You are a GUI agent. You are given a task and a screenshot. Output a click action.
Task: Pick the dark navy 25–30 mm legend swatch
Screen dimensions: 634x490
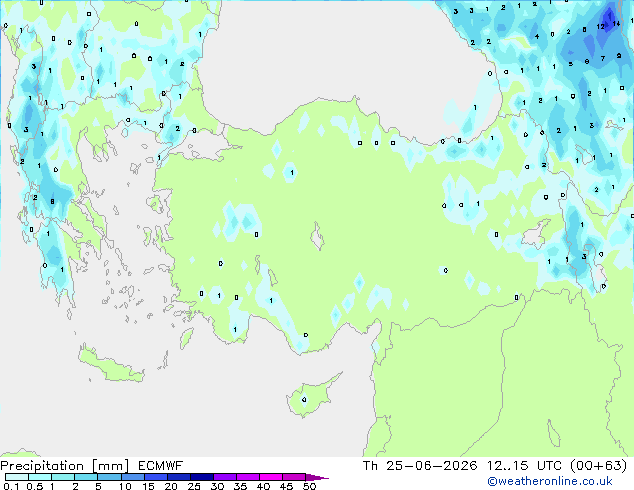pos(202,477)
